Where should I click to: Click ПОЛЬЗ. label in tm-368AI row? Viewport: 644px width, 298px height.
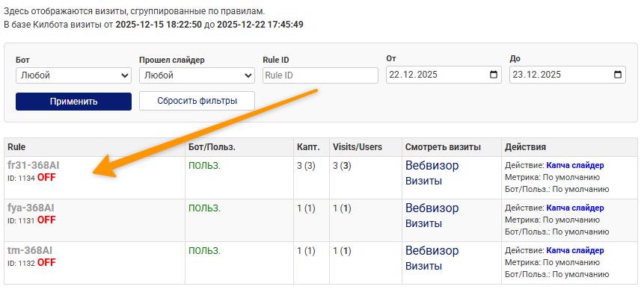pos(204,251)
